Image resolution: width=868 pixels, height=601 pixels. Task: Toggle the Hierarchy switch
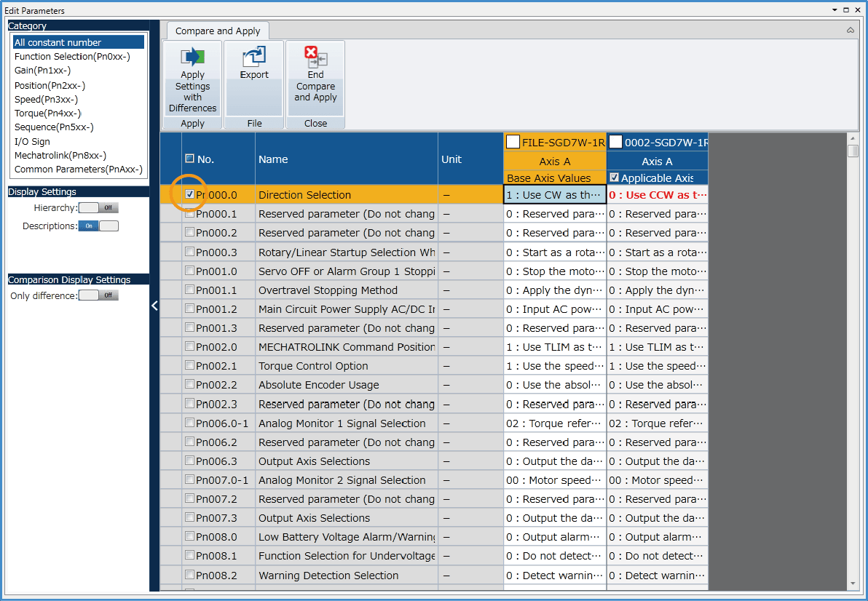(x=98, y=208)
